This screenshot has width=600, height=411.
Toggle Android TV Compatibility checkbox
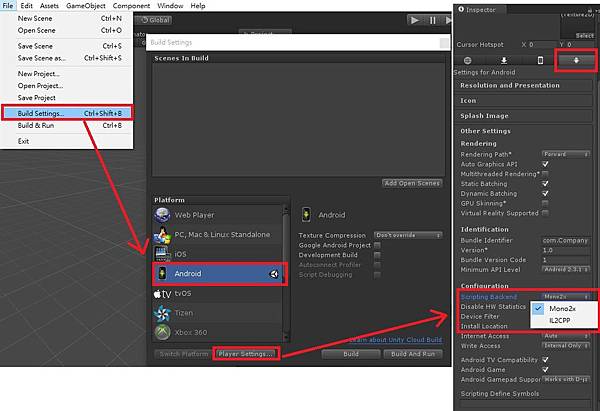click(x=545, y=360)
